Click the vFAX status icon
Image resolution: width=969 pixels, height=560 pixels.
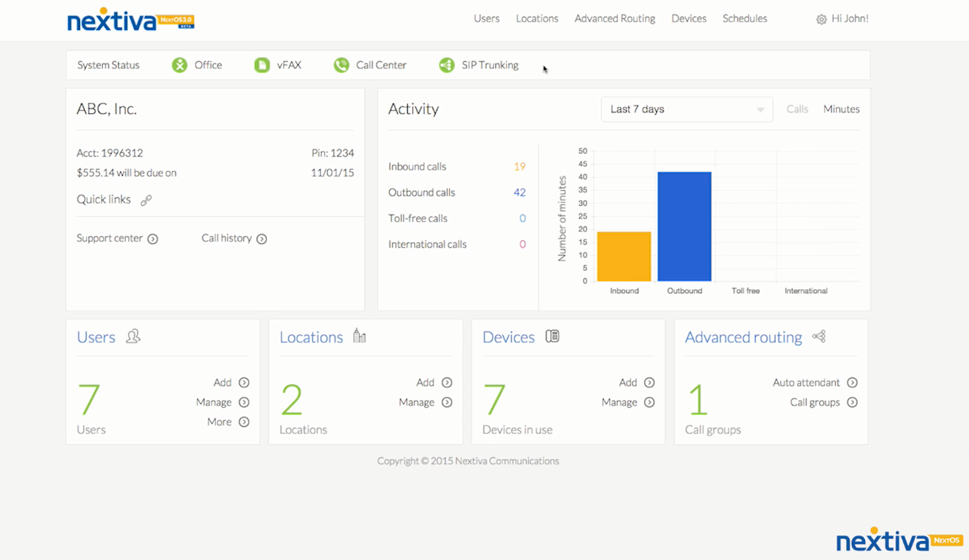tap(261, 65)
